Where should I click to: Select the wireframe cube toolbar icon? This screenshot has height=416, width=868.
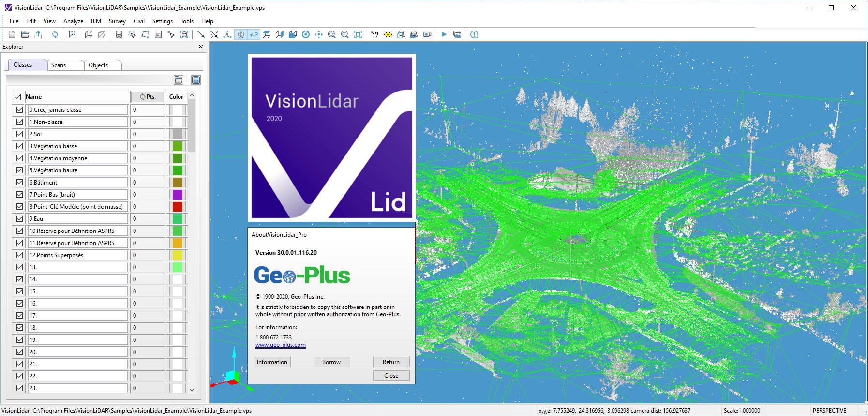click(x=89, y=34)
